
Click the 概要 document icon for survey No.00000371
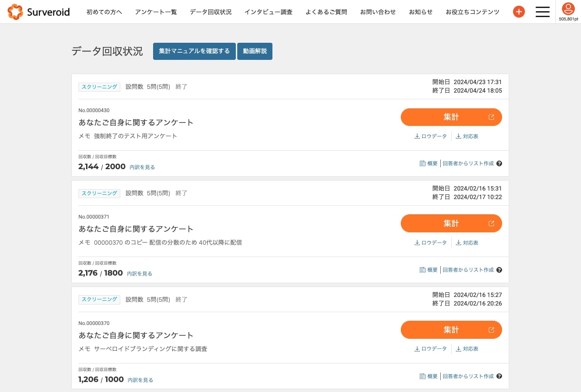point(422,269)
